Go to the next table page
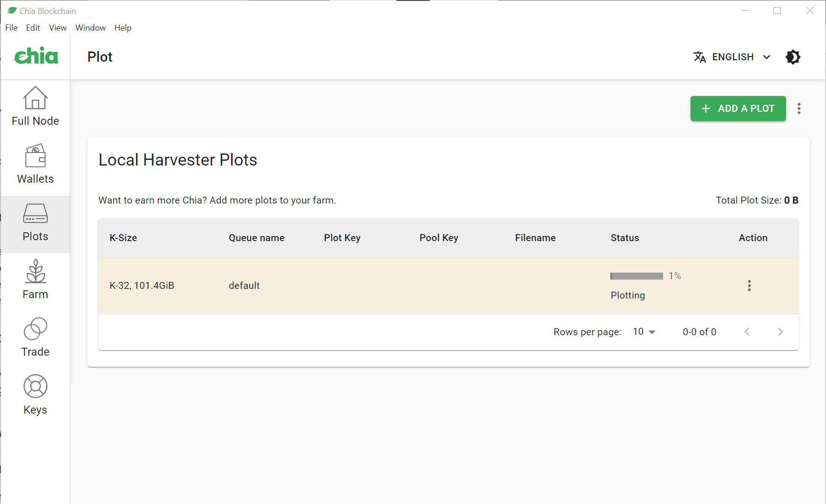Image resolution: width=826 pixels, height=504 pixels. click(780, 332)
